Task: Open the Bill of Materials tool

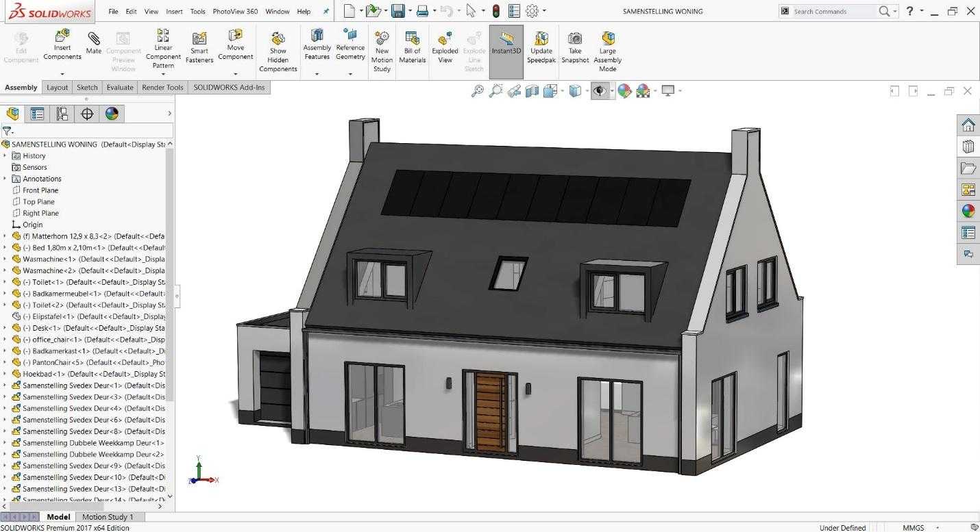Action: point(413,47)
